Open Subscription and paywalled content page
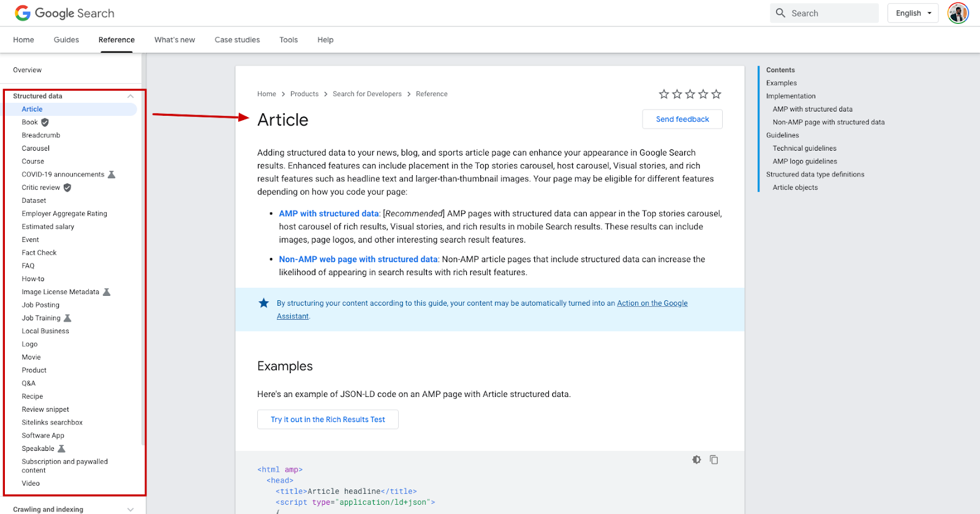 click(x=64, y=466)
